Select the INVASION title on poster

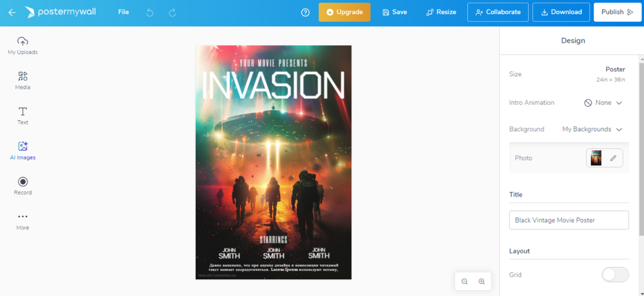[x=274, y=85]
